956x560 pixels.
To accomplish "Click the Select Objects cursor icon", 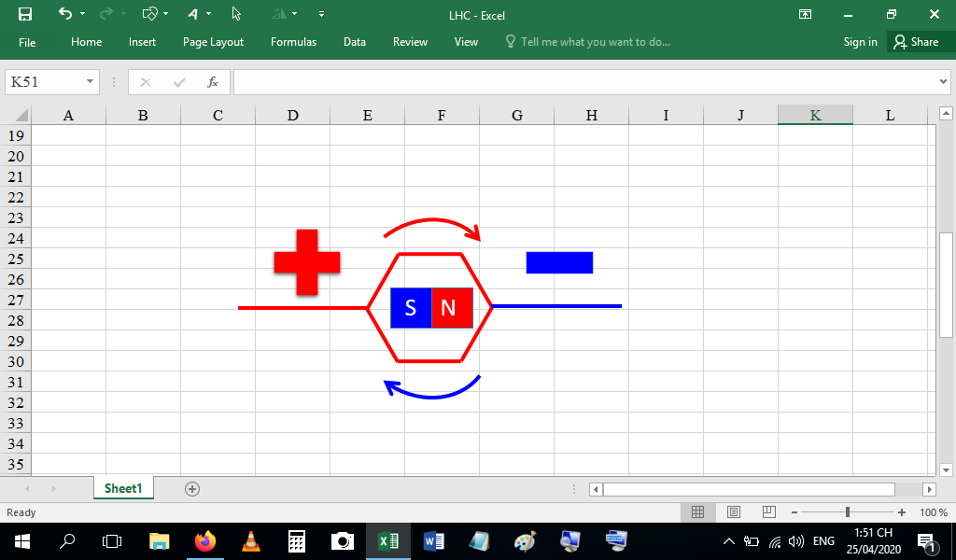I will pos(236,14).
